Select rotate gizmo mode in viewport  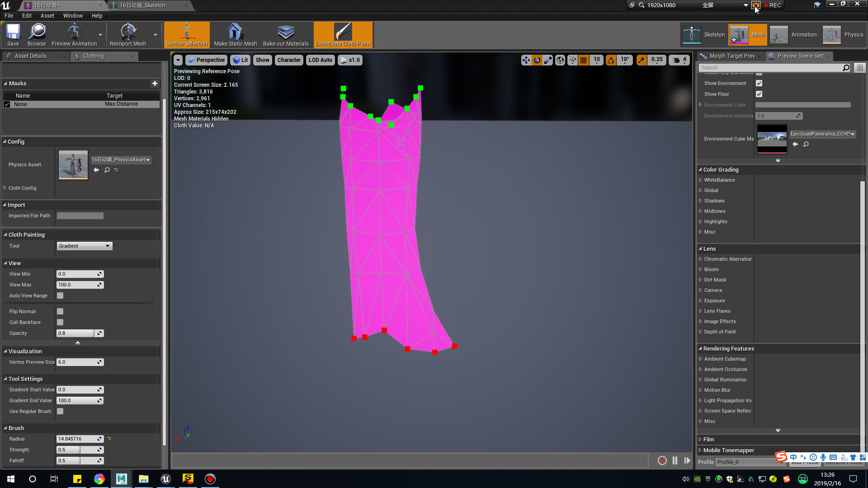[537, 60]
